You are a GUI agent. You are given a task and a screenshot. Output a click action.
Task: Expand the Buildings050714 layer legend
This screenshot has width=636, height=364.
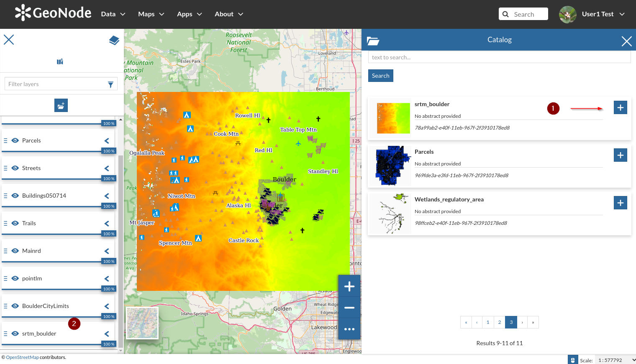(107, 196)
